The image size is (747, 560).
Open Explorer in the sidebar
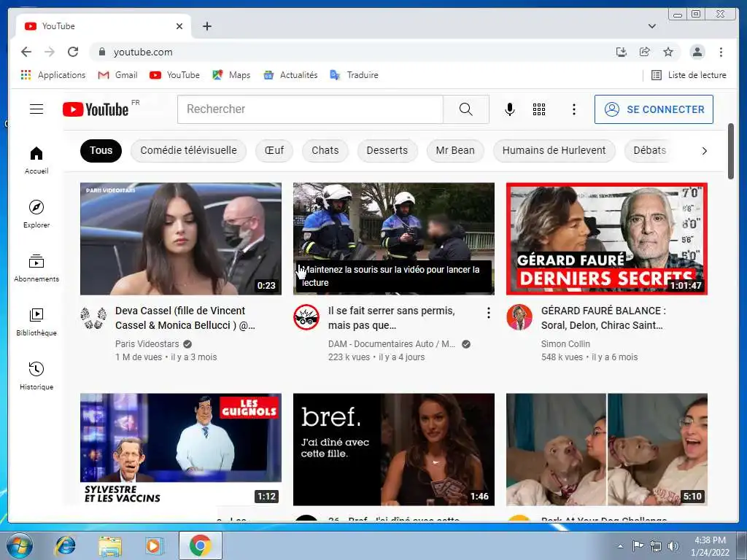click(36, 214)
